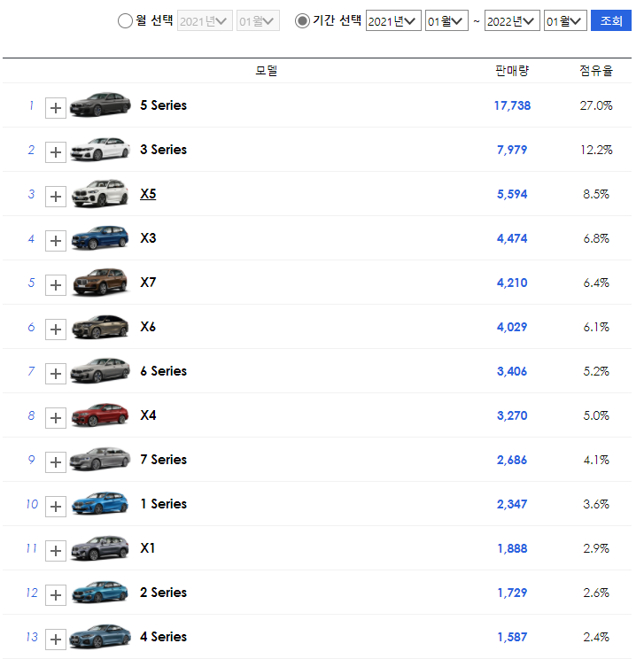Image resolution: width=644 pixels, height=659 pixels.
Task: Click the 4,210 sales figure
Action: (x=512, y=283)
